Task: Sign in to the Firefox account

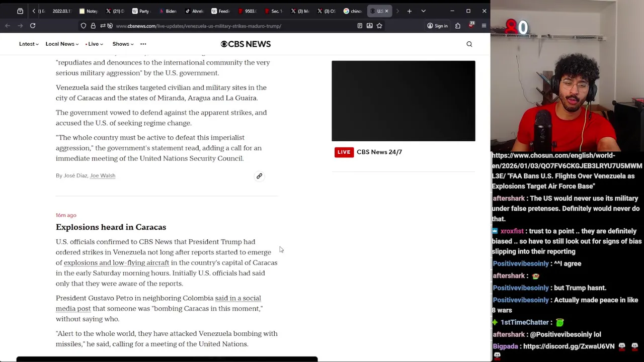Action: [x=437, y=26]
